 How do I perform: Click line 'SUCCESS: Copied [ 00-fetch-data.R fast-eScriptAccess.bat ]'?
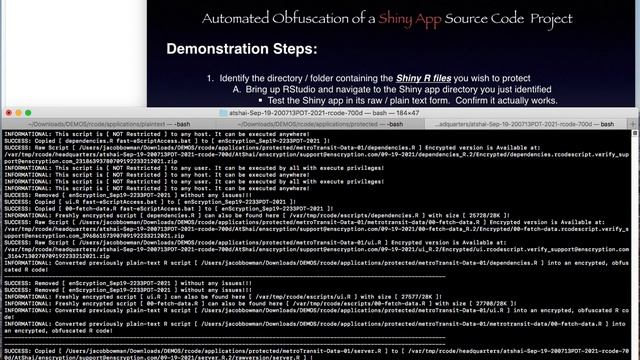coord(169,209)
